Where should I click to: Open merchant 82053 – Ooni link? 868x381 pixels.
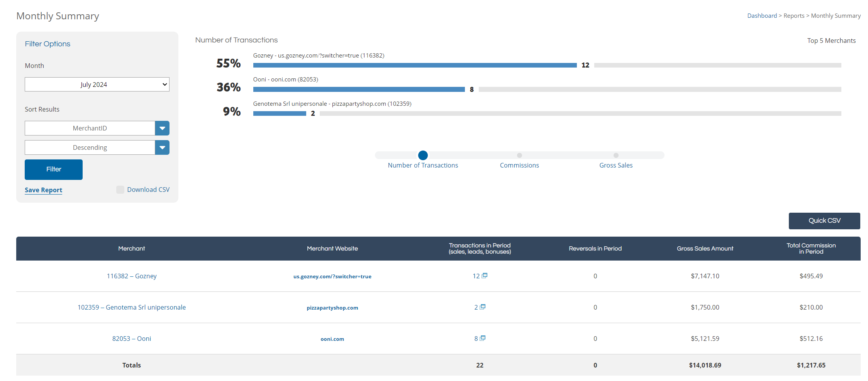[132, 339]
